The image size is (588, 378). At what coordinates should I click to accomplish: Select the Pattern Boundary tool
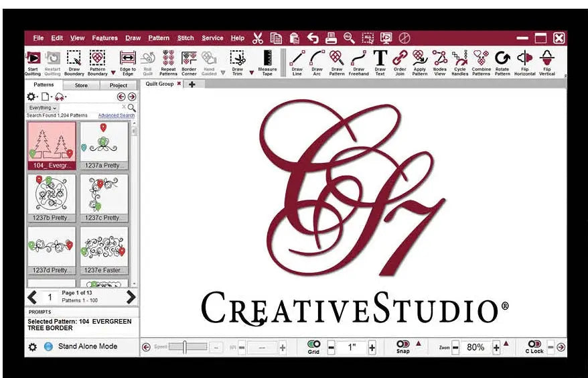[97, 63]
